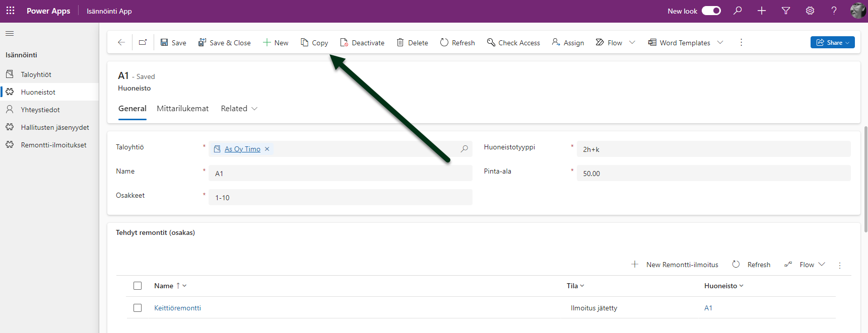
Task: Click the Share button
Action: tap(832, 43)
